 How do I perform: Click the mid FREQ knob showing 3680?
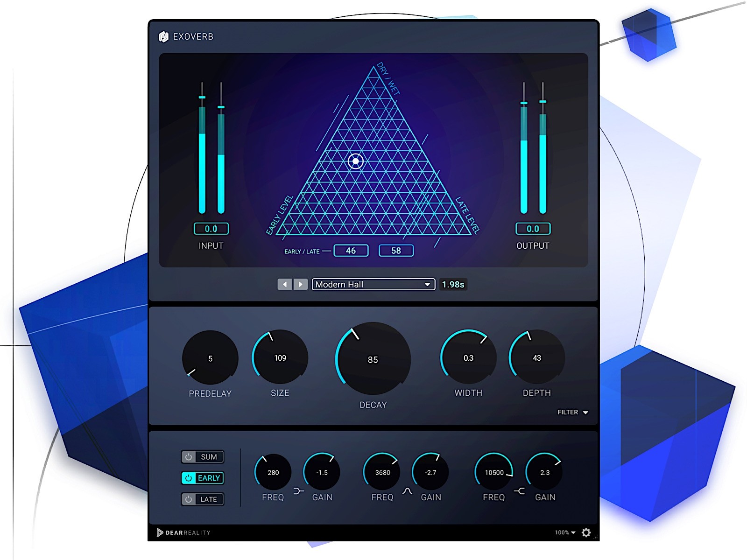382,472
